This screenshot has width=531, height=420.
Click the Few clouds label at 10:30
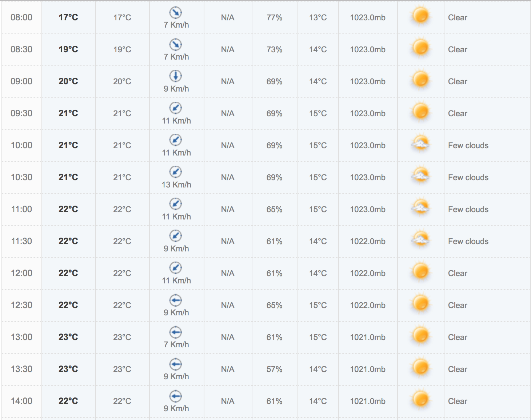[468, 177]
